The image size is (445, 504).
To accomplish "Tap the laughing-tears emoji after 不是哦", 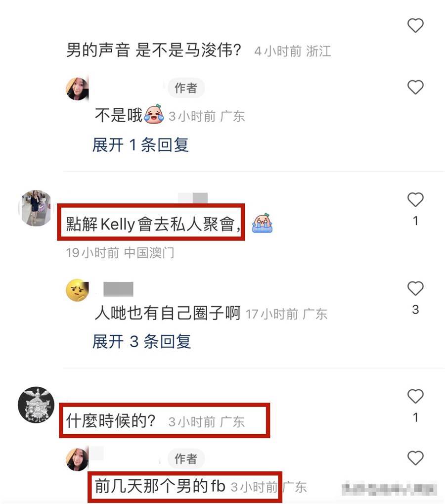I will 154,114.
